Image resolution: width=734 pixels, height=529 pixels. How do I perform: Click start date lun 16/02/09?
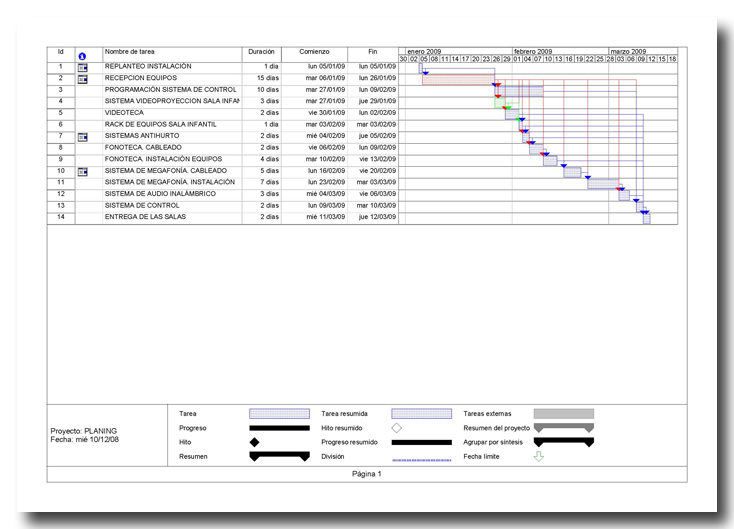tap(326, 171)
